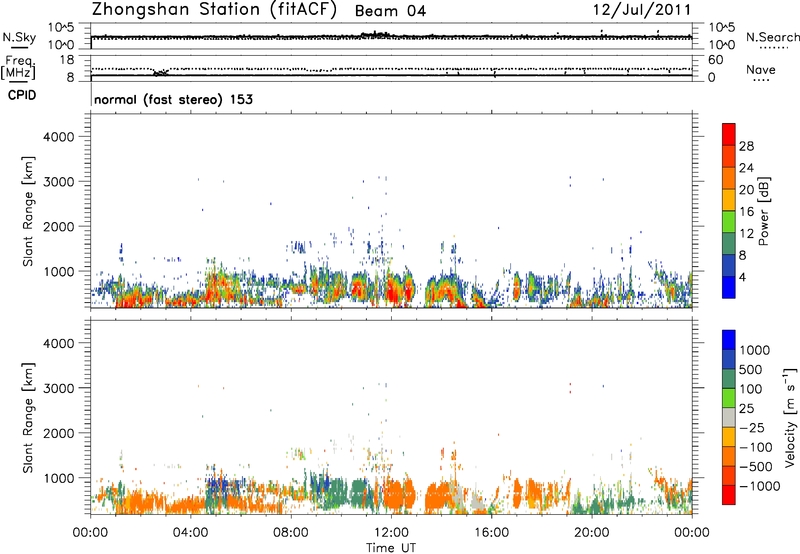Image resolution: width=800 pixels, height=554 pixels.
Task: Click the 04:00 time tick label
Action: 190,533
